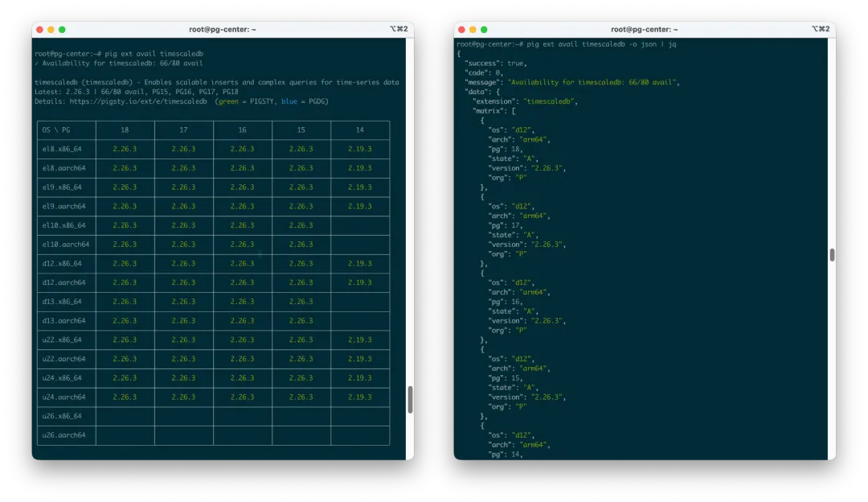Click the PG 18 column header
This screenshot has height=502, width=868.
[125, 130]
